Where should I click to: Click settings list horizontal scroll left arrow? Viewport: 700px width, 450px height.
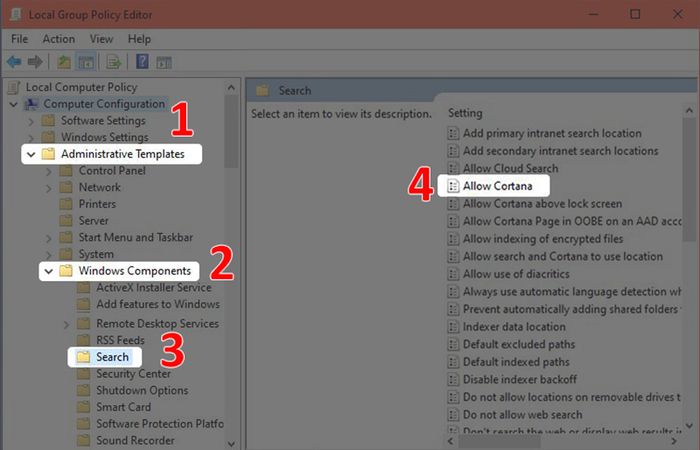[451, 442]
